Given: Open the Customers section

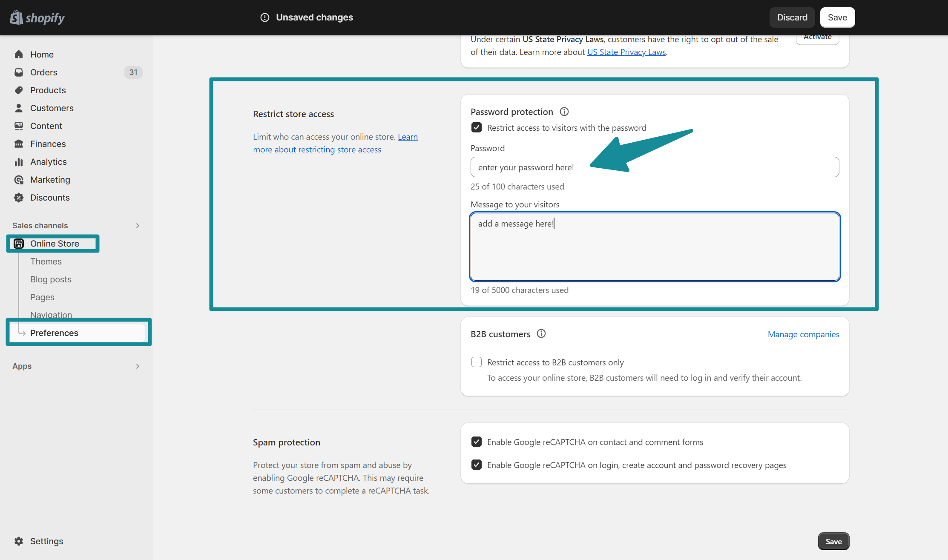Looking at the screenshot, I should pos(52,108).
